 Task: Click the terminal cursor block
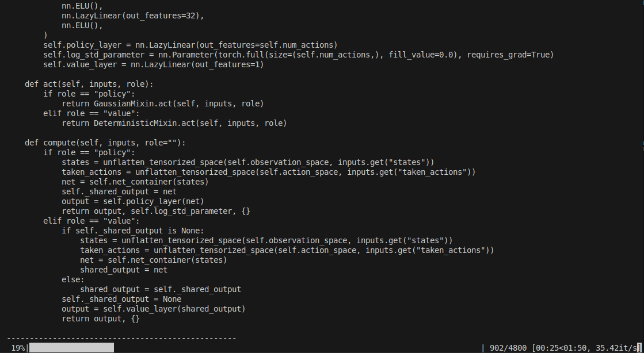(639, 348)
